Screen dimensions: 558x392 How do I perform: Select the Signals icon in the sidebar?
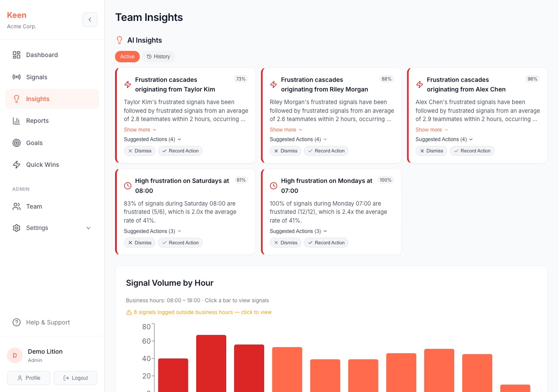[17, 77]
